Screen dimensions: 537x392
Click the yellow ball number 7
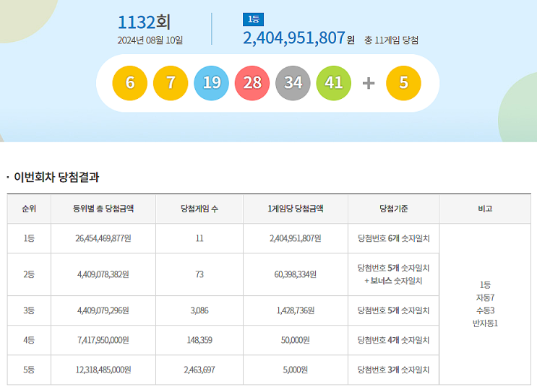pos(171,83)
